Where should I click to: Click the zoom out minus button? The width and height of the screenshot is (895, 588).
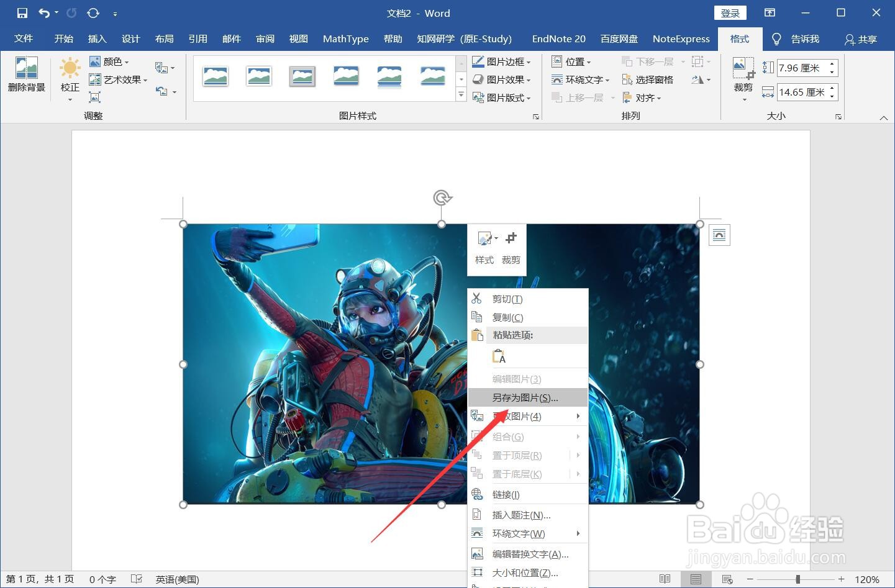pyautogui.click(x=750, y=579)
